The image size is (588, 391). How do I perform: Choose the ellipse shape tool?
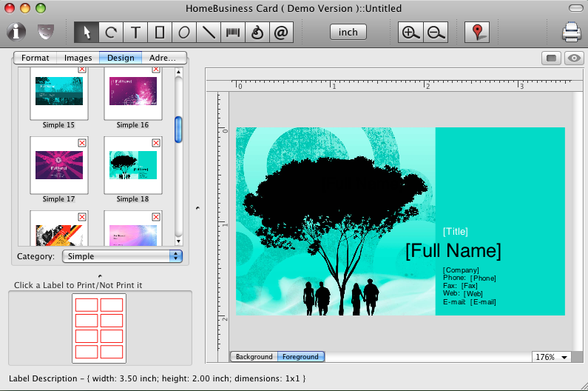pos(183,33)
